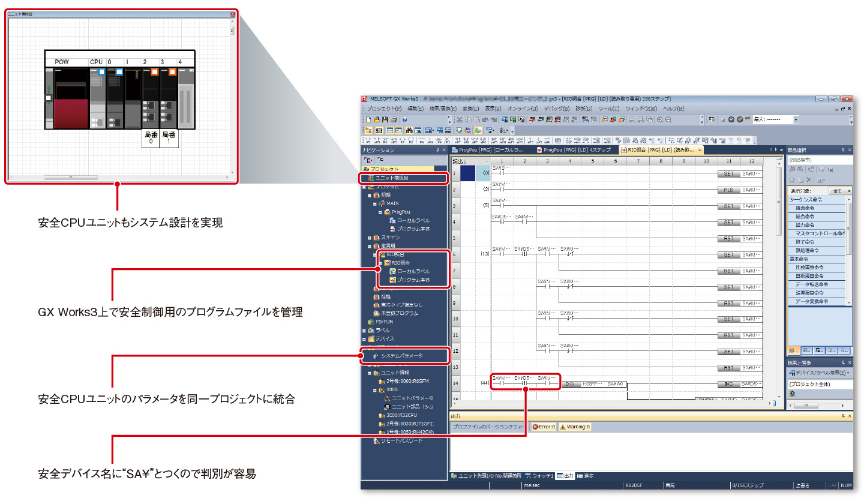Click the Zoom in magnifier icon
The width and height of the screenshot is (864, 504).
[660, 120]
